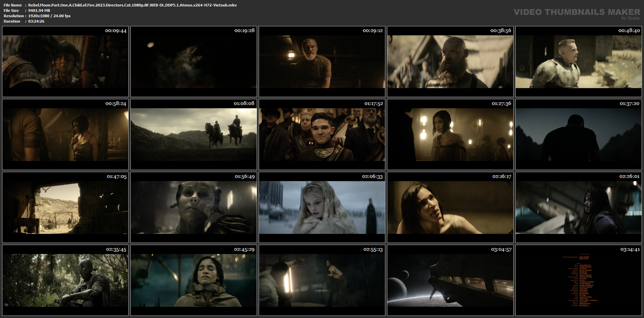Select the thumbnail timestamped 00:09:44

(x=65, y=61)
